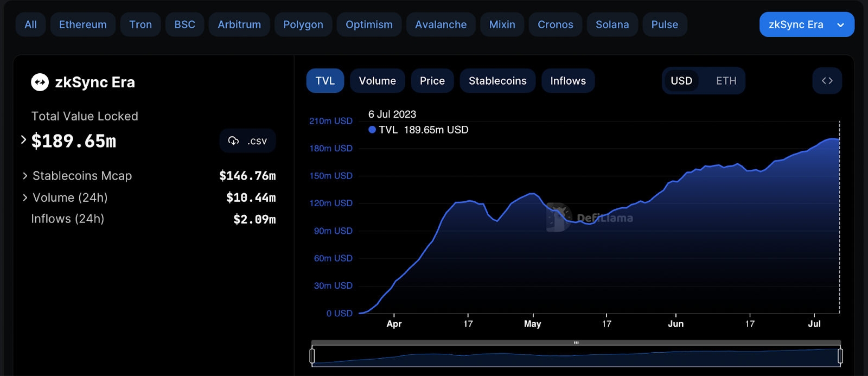Open the Mixin chain link

(502, 24)
